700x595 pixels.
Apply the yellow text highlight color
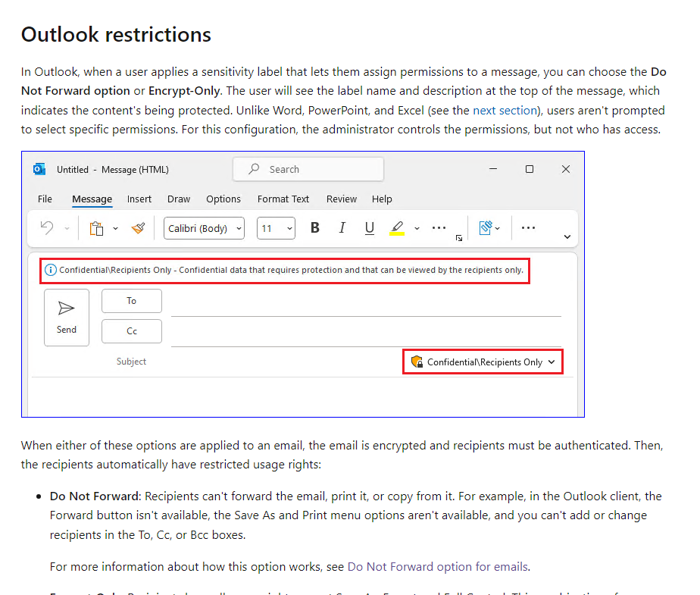[x=397, y=228]
